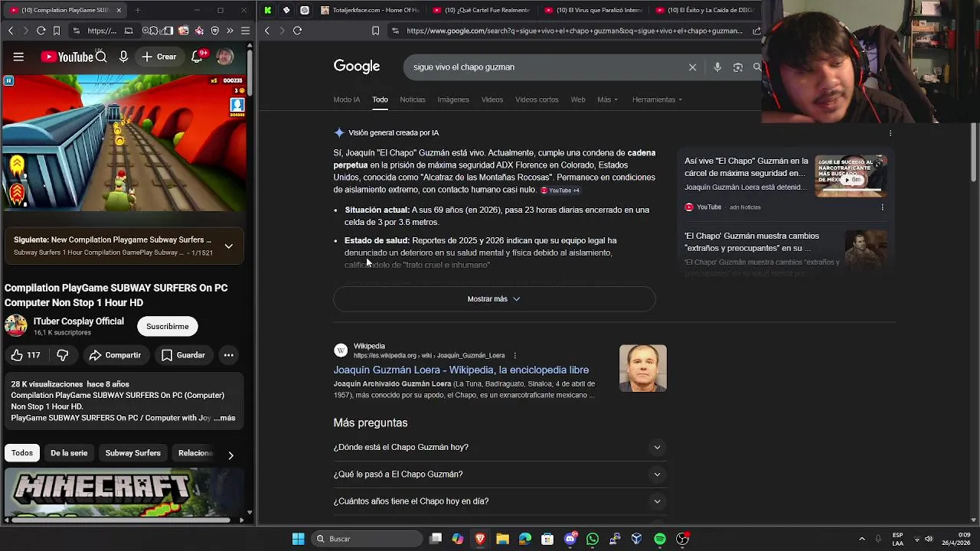Show more filter chips with right arrow
The width and height of the screenshot is (980, 551).
(x=230, y=455)
